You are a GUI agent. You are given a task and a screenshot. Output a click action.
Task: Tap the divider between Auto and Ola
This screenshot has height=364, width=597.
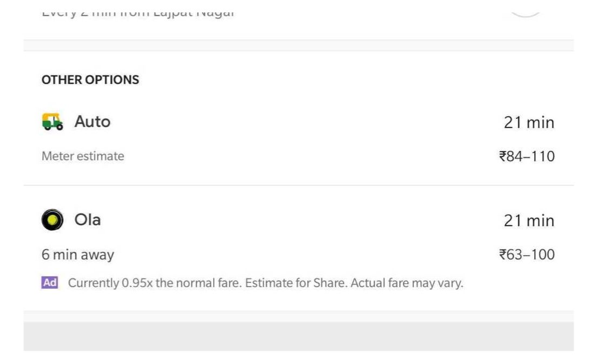click(x=298, y=186)
